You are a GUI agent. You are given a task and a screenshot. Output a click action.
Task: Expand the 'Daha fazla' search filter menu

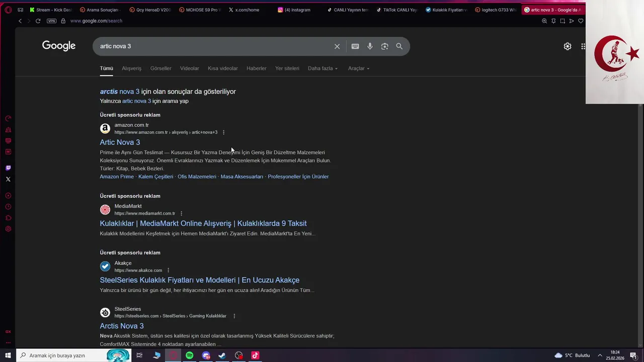coord(323,68)
